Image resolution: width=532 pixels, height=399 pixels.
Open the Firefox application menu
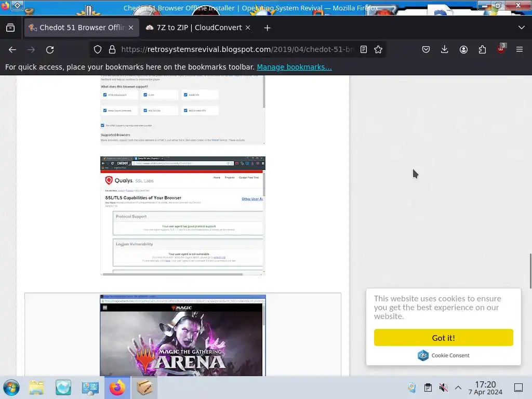point(520,49)
